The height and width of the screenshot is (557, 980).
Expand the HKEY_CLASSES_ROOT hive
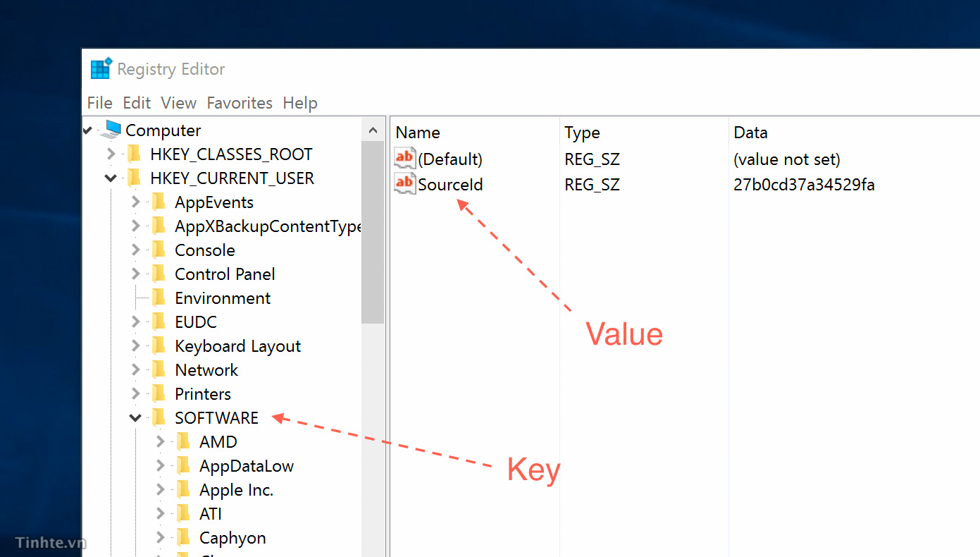(111, 154)
